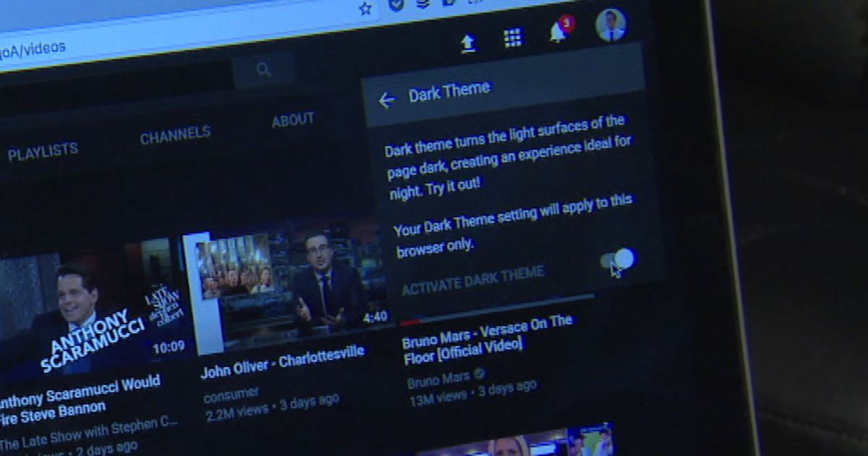Open John Oliver Charlottesville video thumbnail
Image resolution: width=868 pixels, height=456 pixels.
click(288, 282)
